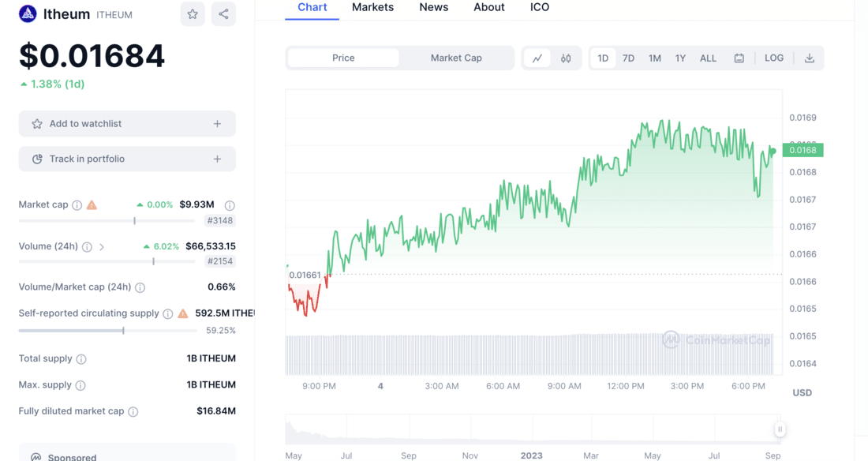Viewport: 868px width, 461px height.
Task: Select Market Cap chart toggle
Action: click(456, 58)
